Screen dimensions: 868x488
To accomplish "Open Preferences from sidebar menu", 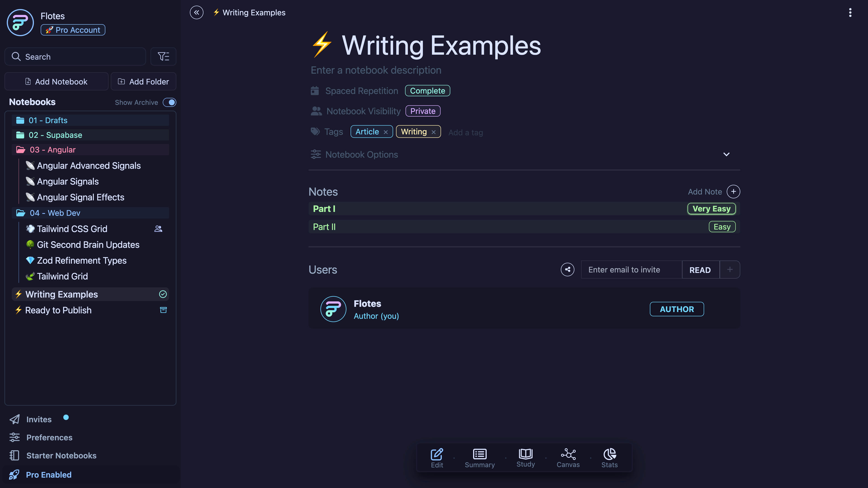I will tap(49, 437).
